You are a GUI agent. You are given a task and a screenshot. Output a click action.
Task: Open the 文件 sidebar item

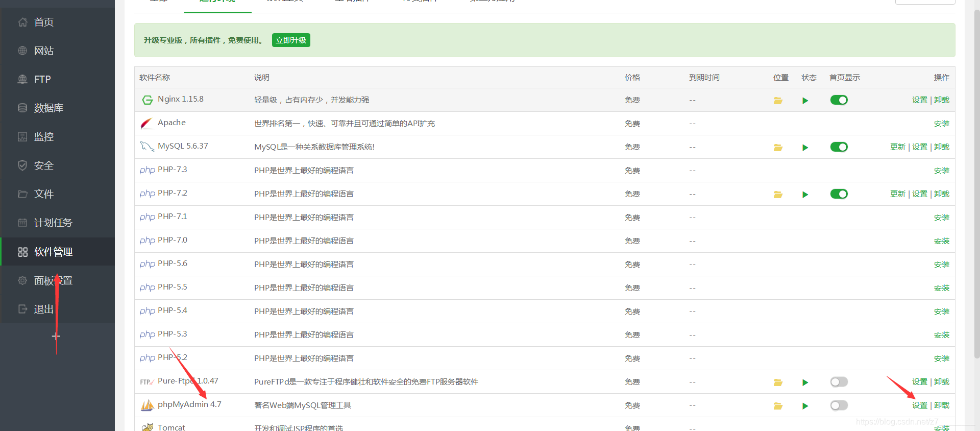57,194
